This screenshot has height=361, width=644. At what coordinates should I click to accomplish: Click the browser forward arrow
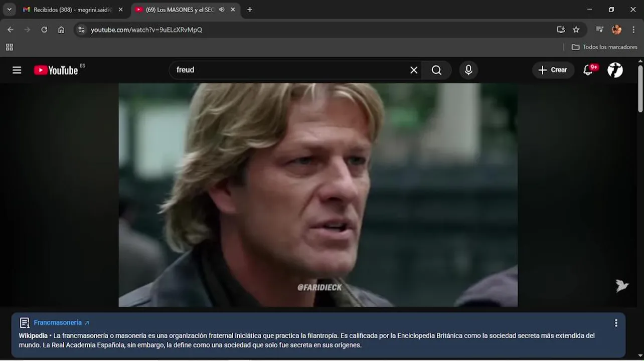27,30
